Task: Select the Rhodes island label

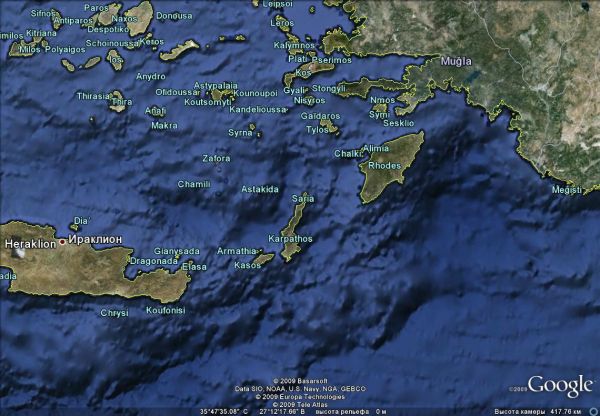Action: tap(384, 165)
